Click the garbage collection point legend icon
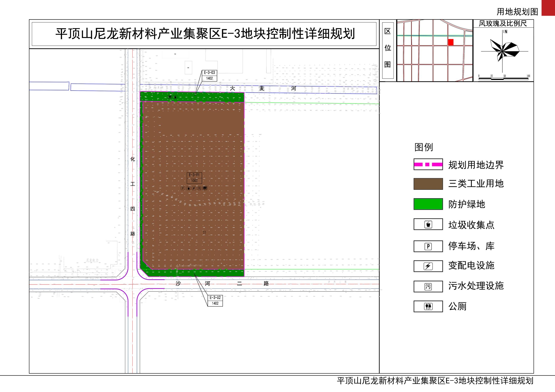This screenshot has width=555, height=392. [428, 224]
